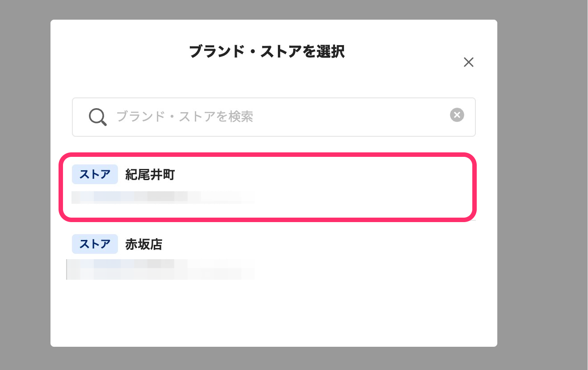Image resolution: width=588 pixels, height=370 pixels.
Task: Click the divider line between the stores
Action: 474,220
